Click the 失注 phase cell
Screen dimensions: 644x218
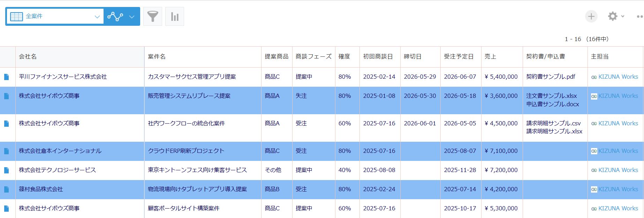(x=314, y=100)
